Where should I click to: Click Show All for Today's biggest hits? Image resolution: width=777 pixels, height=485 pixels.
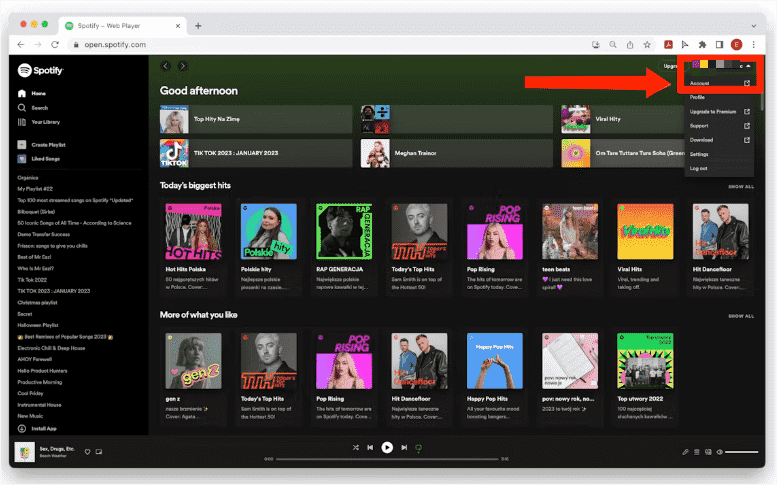coord(741,187)
